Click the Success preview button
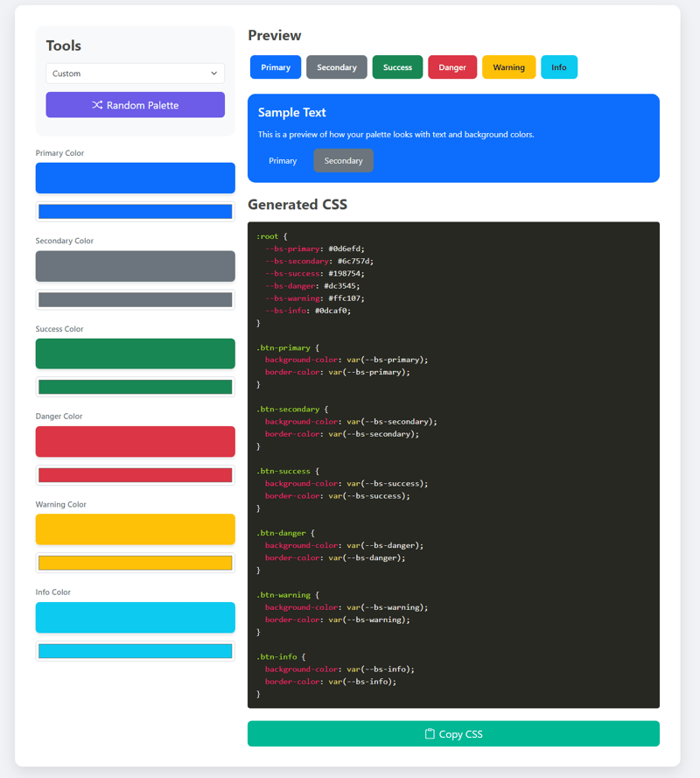This screenshot has width=700, height=778. 397,67
